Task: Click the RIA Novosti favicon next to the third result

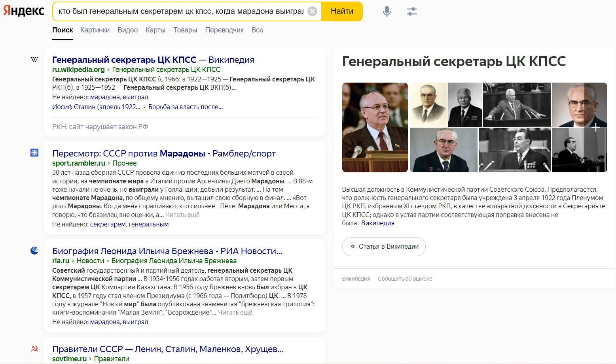Action: (34, 250)
